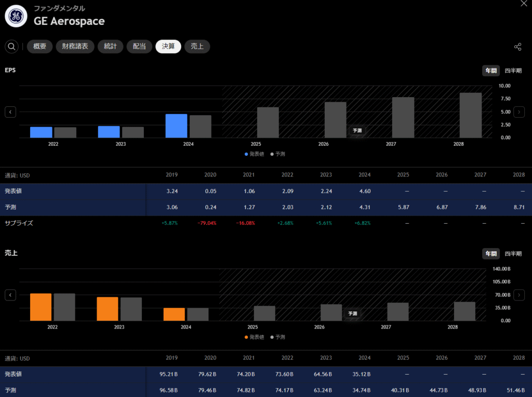Click EPS reported value 4.60
This screenshot has width=532, height=397.
click(x=365, y=191)
